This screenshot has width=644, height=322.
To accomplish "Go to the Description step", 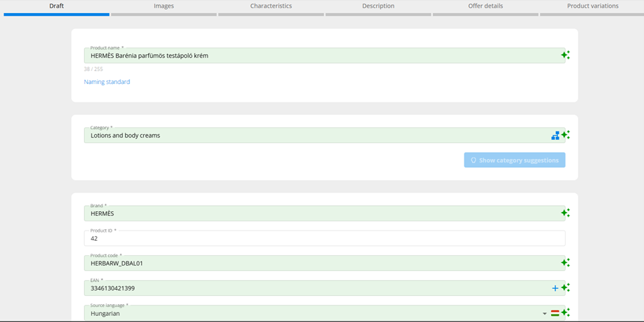I will click(x=378, y=8).
